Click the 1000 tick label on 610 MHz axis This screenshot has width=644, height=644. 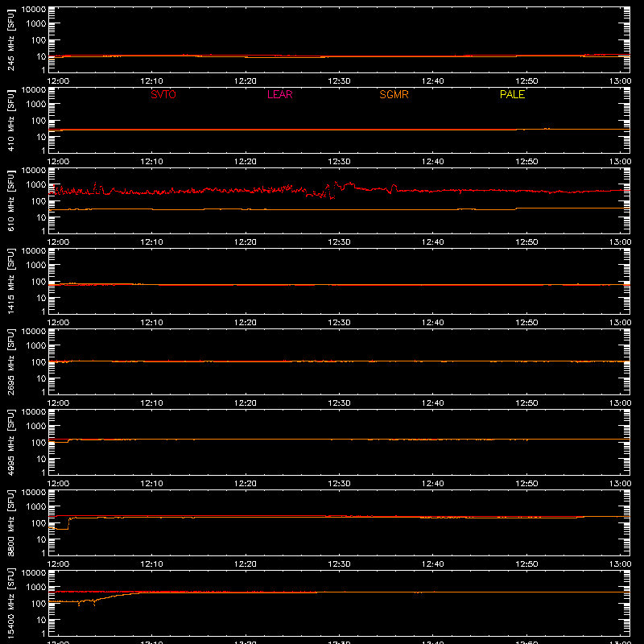36,185
